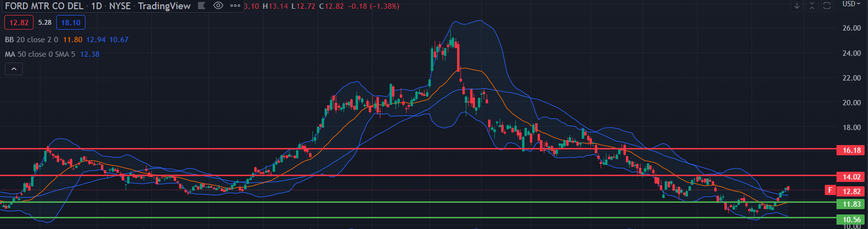Image resolution: width=868 pixels, height=229 pixels.
Task: Click the red 12.82 last price label
Action: pyautogui.click(x=852, y=191)
